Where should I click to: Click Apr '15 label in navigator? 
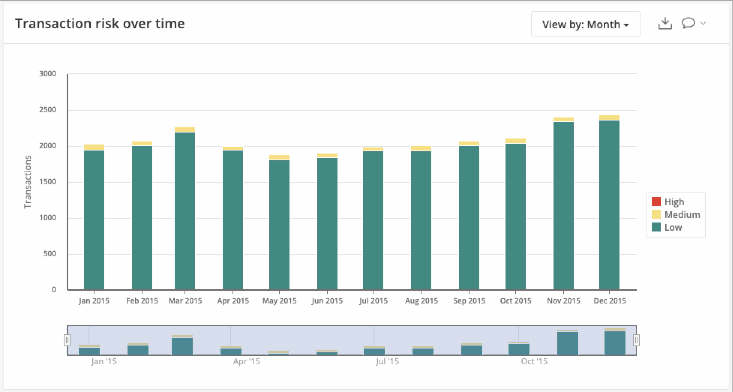pos(246,362)
